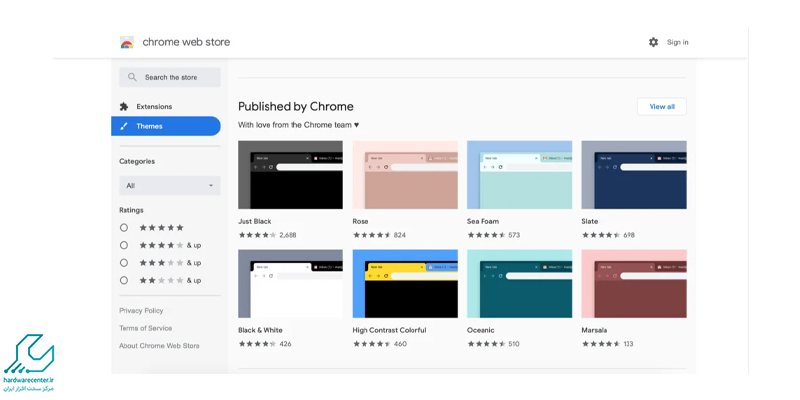Screen dimensions: 800x400
Task: Open the Terms of Service link
Action: coord(145,328)
